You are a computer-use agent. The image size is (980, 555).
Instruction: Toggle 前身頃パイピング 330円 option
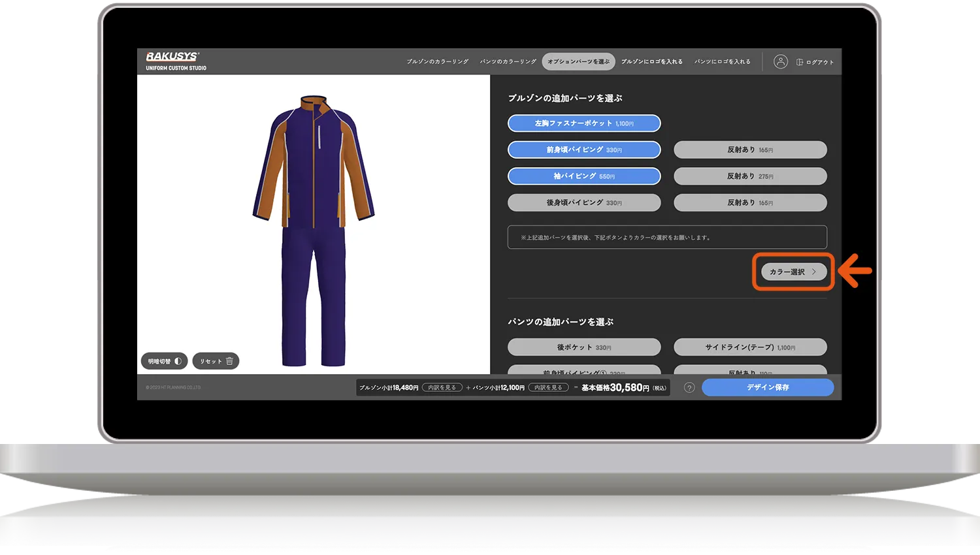tap(584, 150)
